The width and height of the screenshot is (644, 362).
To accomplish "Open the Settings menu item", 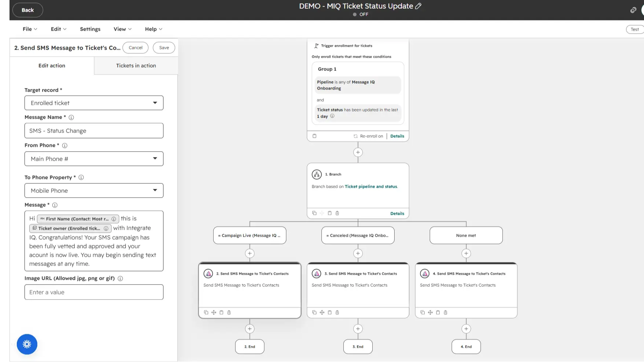I will [90, 29].
